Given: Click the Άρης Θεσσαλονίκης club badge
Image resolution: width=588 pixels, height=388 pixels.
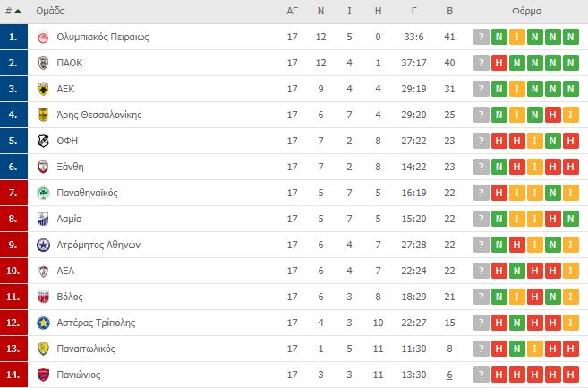Looking at the screenshot, I should pyautogui.click(x=43, y=115).
